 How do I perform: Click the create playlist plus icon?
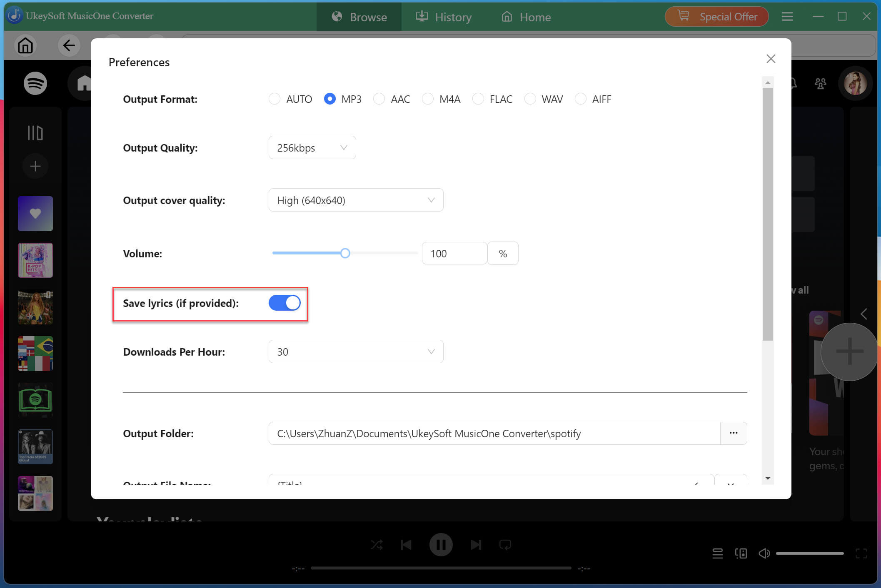pyautogui.click(x=35, y=166)
